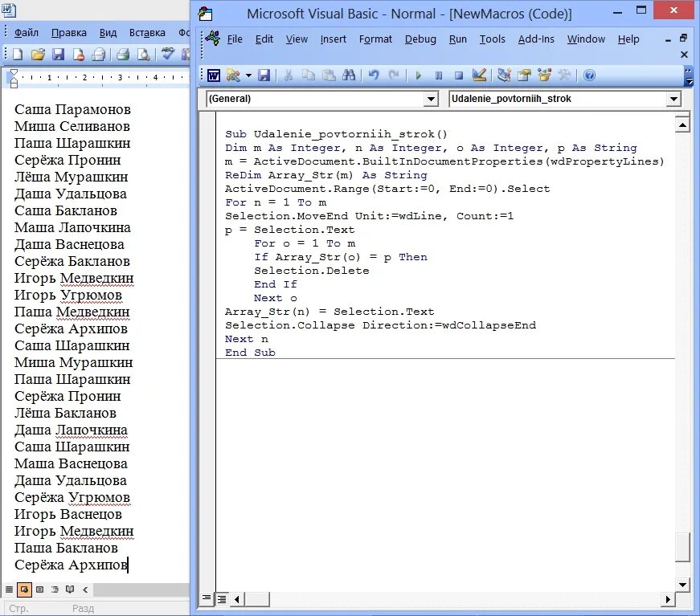Click the Copy icon in VBA toolbar

click(308, 75)
